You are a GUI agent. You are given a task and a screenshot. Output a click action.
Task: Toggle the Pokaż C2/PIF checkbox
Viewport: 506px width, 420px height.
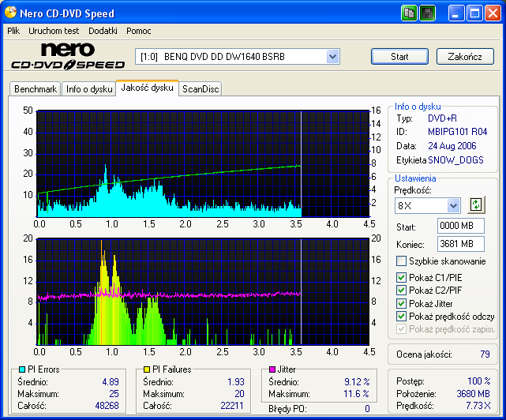(x=401, y=291)
